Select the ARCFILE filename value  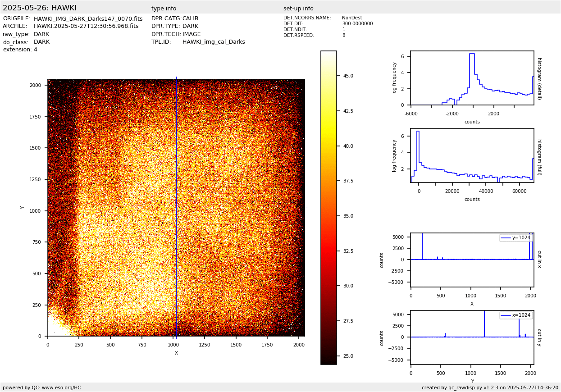[x=86, y=27]
